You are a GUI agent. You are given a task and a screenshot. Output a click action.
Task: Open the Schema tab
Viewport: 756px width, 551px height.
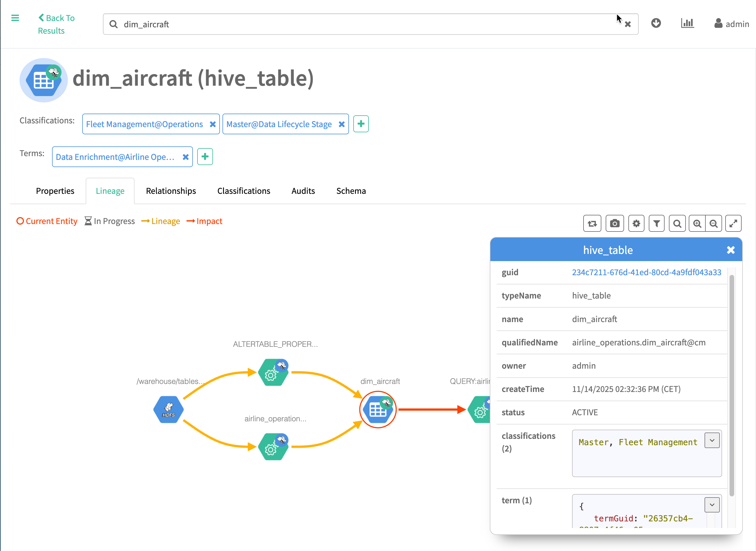tap(351, 191)
